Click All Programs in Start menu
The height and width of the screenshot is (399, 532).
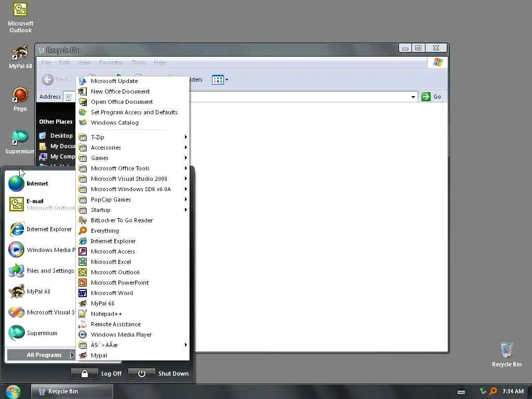[x=41, y=355]
